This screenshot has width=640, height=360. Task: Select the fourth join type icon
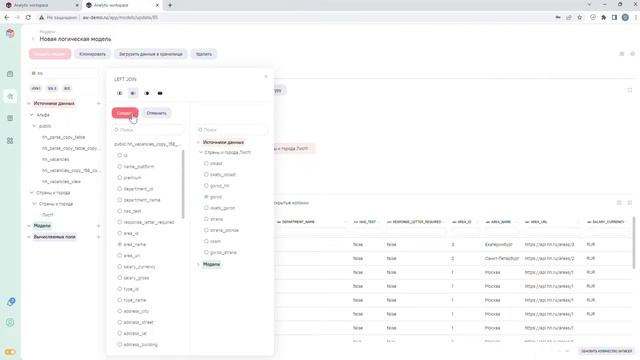click(x=160, y=93)
